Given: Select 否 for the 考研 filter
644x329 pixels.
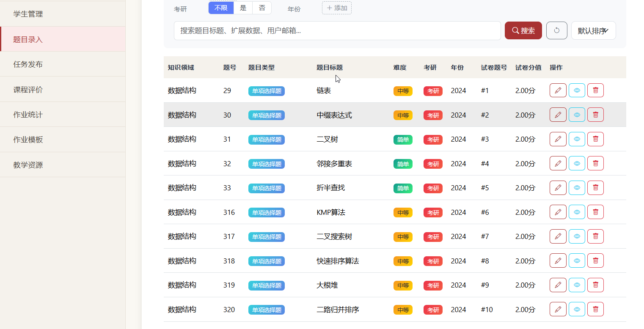Looking at the screenshot, I should (262, 8).
